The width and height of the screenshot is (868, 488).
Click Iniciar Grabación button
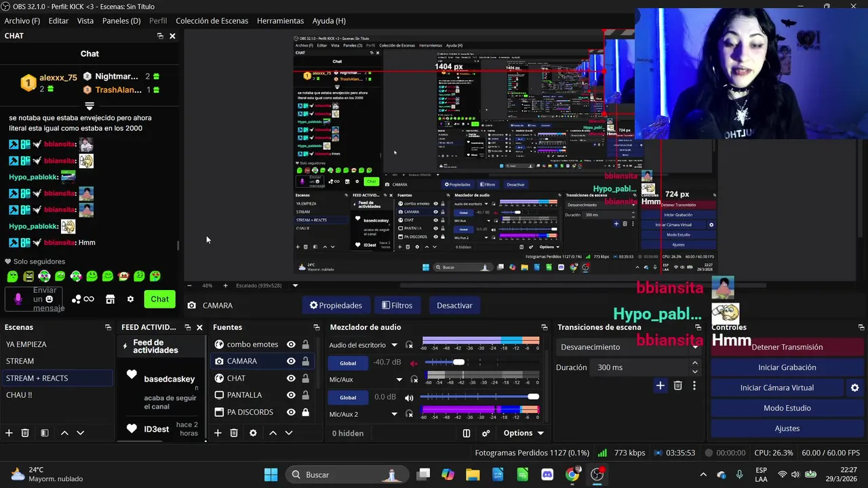pos(787,367)
